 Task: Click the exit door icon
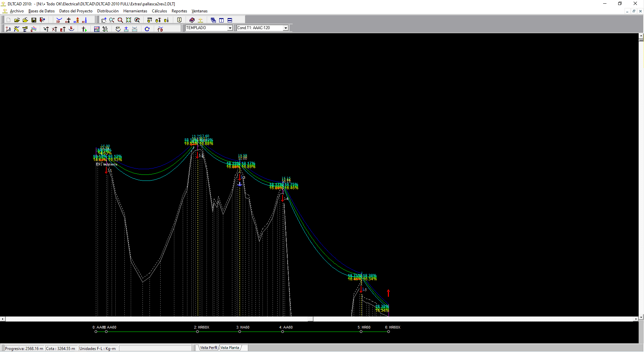[42, 20]
